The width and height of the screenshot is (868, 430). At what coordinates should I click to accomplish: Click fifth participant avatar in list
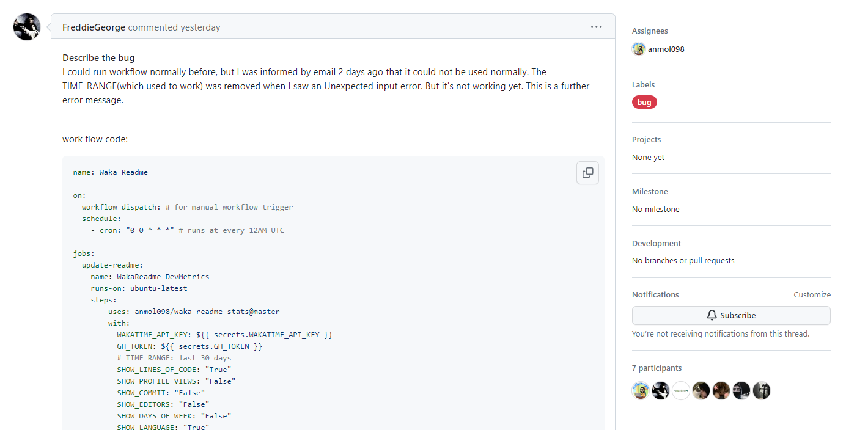click(x=721, y=391)
